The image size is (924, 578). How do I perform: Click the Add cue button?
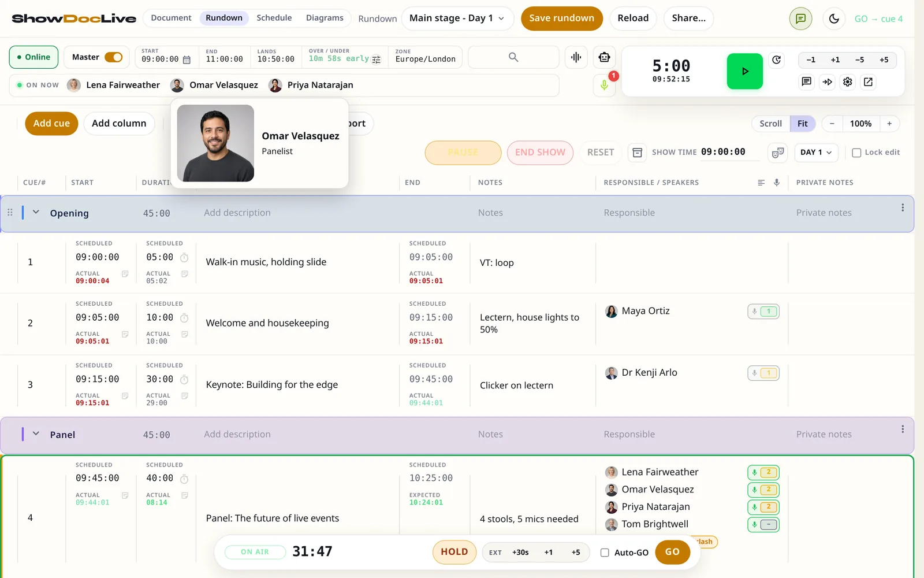pos(51,124)
